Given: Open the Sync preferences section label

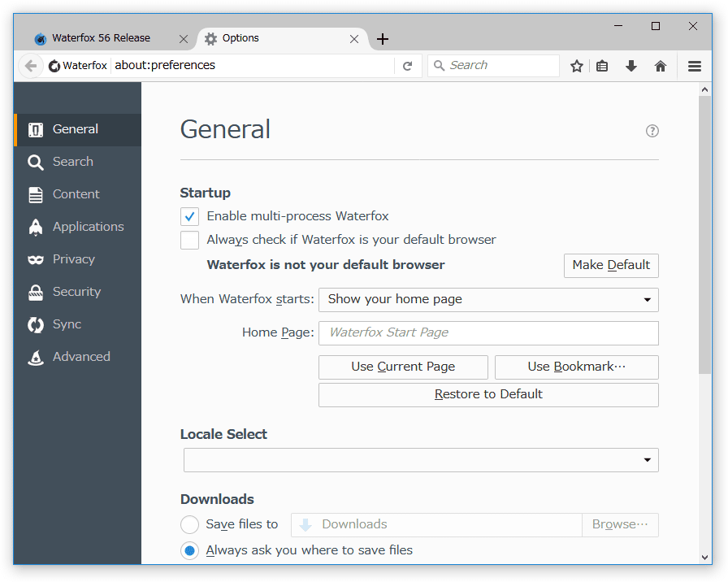Looking at the screenshot, I should pyautogui.click(x=67, y=324).
